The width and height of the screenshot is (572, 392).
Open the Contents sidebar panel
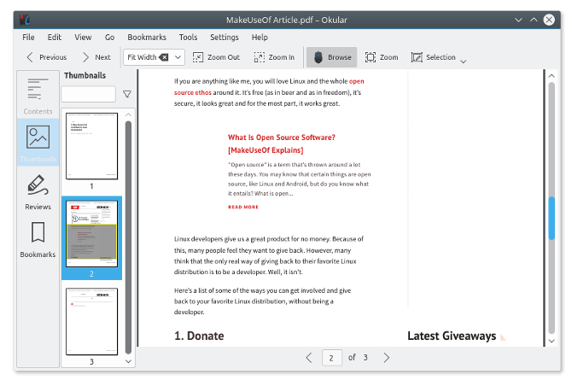click(x=38, y=96)
